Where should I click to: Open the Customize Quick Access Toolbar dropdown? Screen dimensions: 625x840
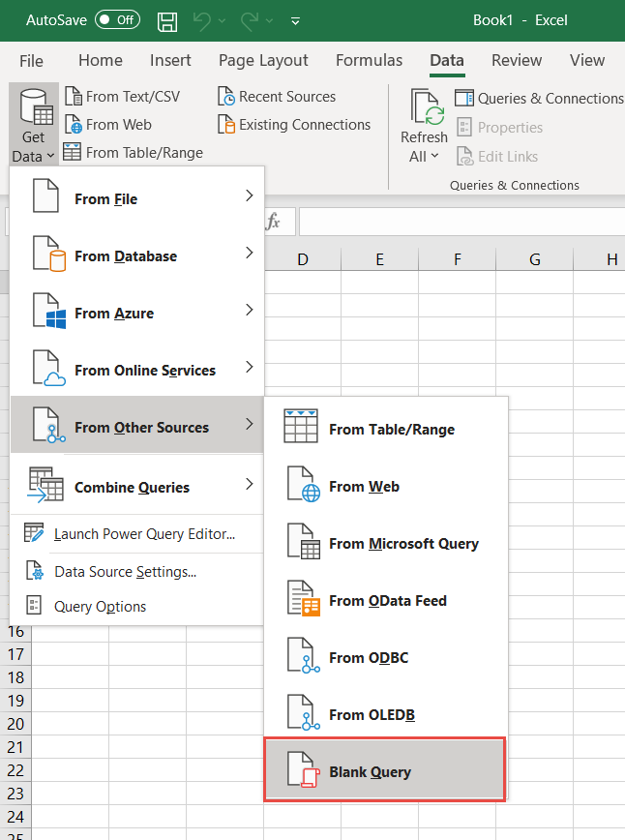(x=295, y=20)
